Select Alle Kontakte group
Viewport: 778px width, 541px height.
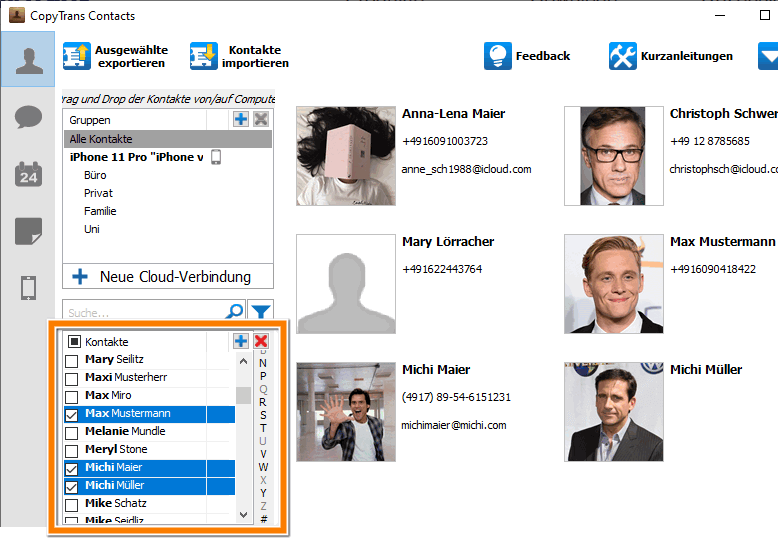pyautogui.click(x=168, y=139)
